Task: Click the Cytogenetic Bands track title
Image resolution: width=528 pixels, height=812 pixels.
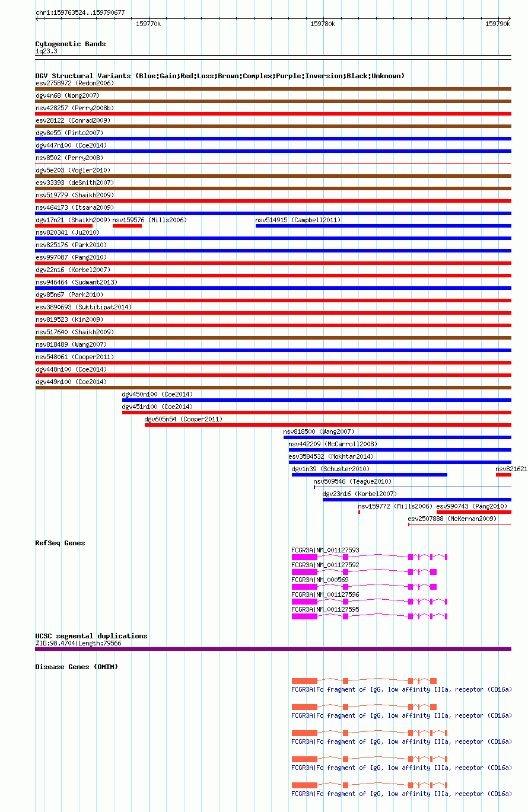Action: coord(71,44)
